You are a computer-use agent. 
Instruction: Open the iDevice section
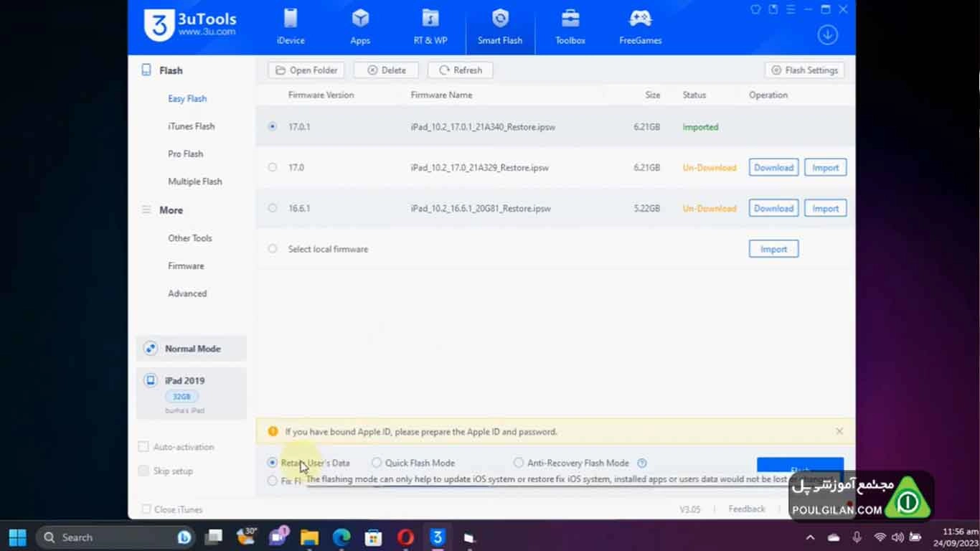point(291,27)
